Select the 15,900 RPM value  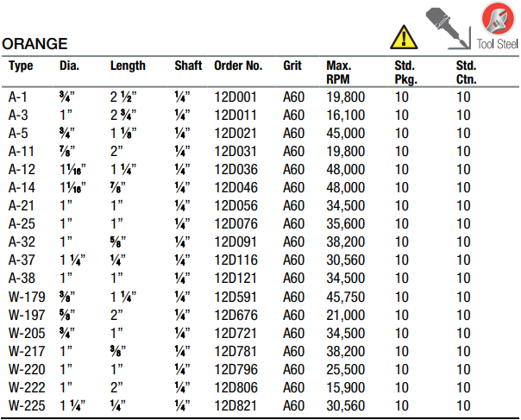tap(345, 387)
